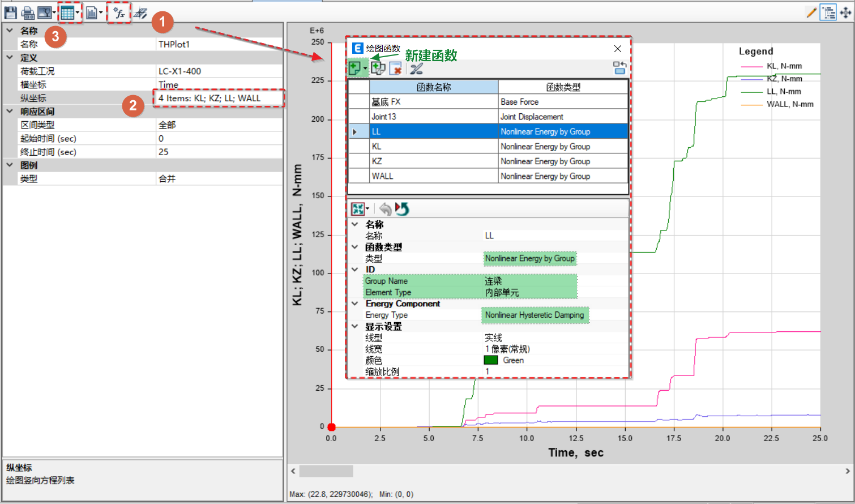Click the save (floppy disk) icon

[10, 12]
